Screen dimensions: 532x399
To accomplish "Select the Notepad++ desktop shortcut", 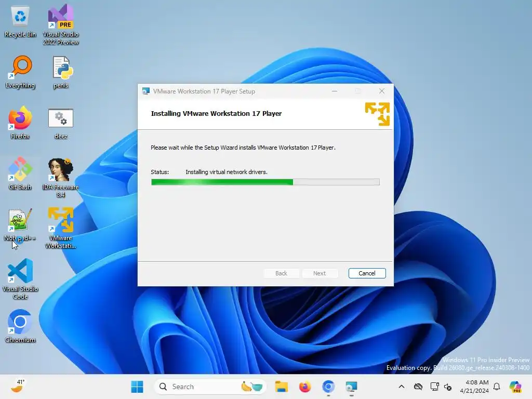I will click(x=20, y=224).
